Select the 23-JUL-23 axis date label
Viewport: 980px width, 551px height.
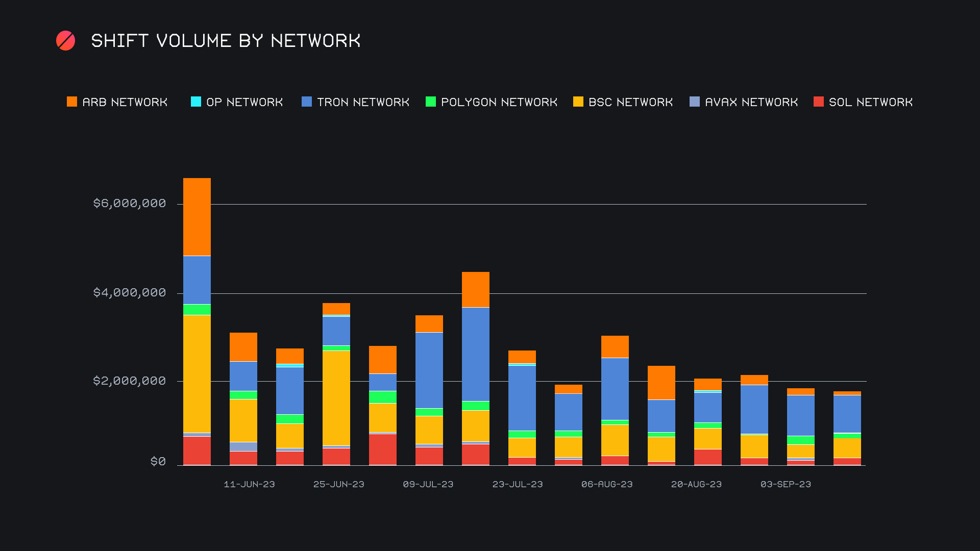518,484
